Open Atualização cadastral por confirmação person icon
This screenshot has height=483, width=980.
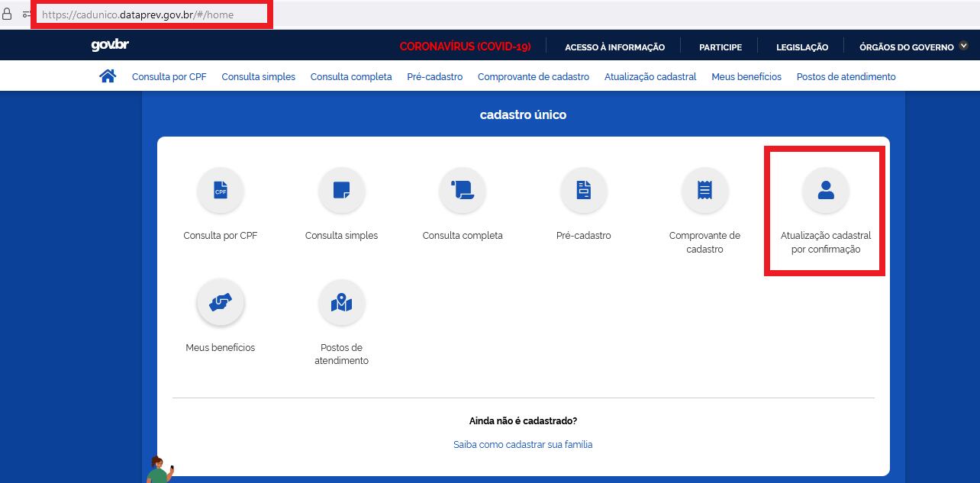point(825,191)
